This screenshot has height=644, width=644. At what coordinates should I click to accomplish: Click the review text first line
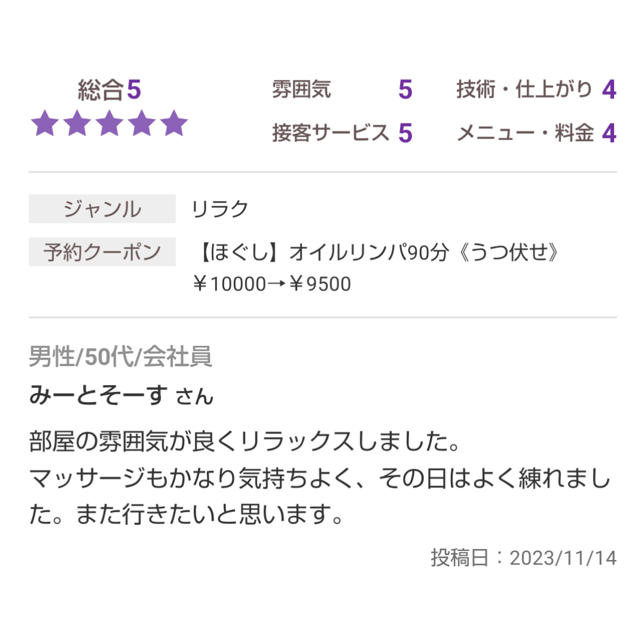[x=245, y=441]
